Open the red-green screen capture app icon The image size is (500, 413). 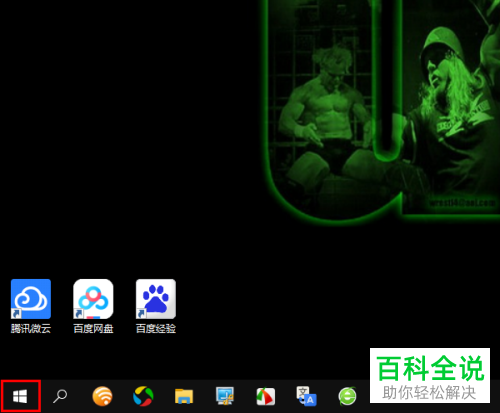click(x=266, y=396)
